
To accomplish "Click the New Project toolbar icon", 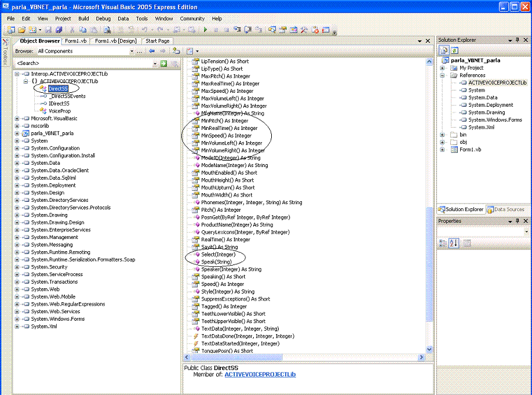I will click(x=11, y=30).
